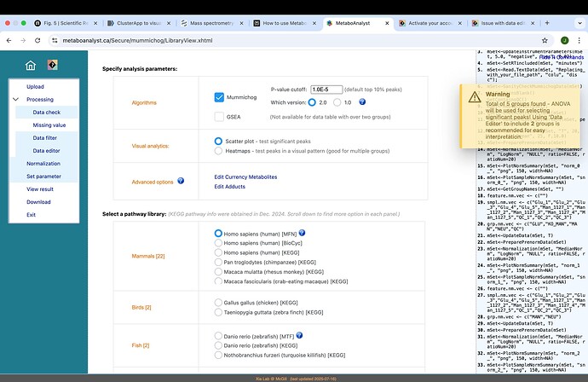Viewport: 588px width, 382px height.
Task: Click help icon beside Homo sapiens MFN
Action: 302,233
